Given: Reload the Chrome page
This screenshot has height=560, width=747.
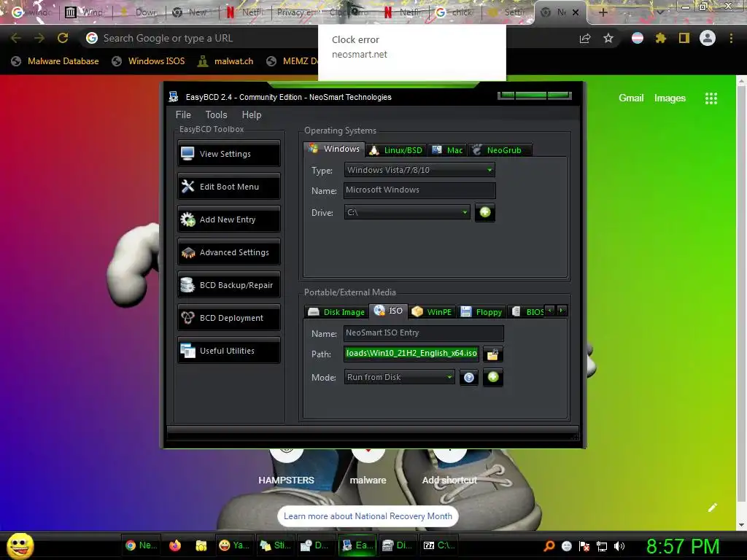Looking at the screenshot, I should (x=63, y=38).
